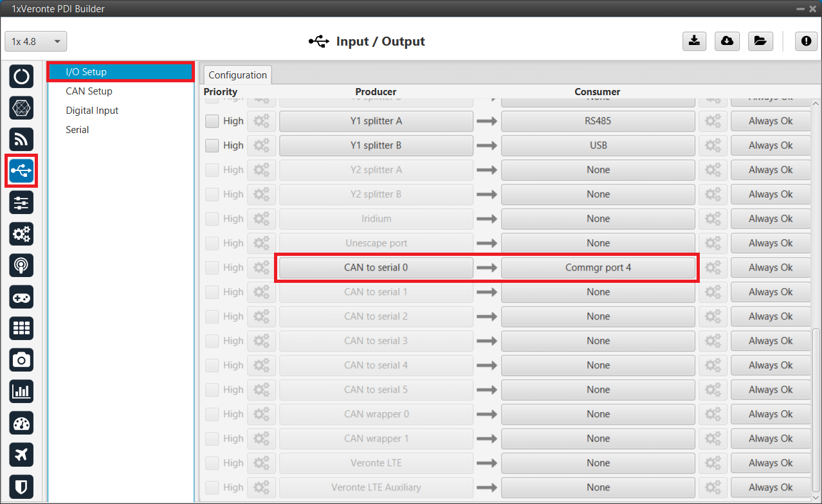
Task: Click the gamepad/stick sidebar icon
Action: 21,297
